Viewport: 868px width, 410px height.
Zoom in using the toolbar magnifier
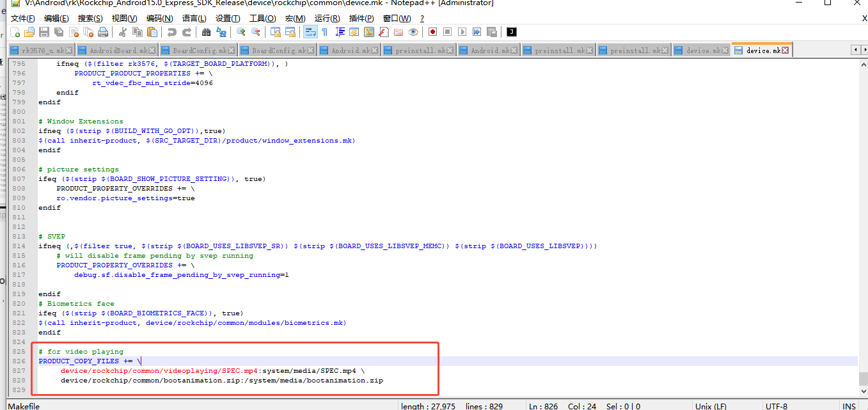[241, 32]
